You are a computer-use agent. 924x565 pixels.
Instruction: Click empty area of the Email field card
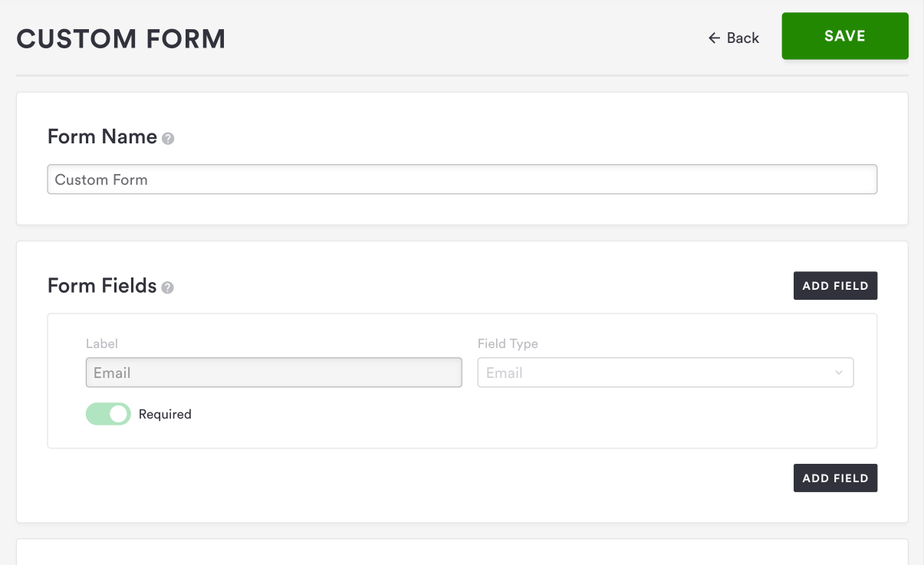(x=537, y=418)
